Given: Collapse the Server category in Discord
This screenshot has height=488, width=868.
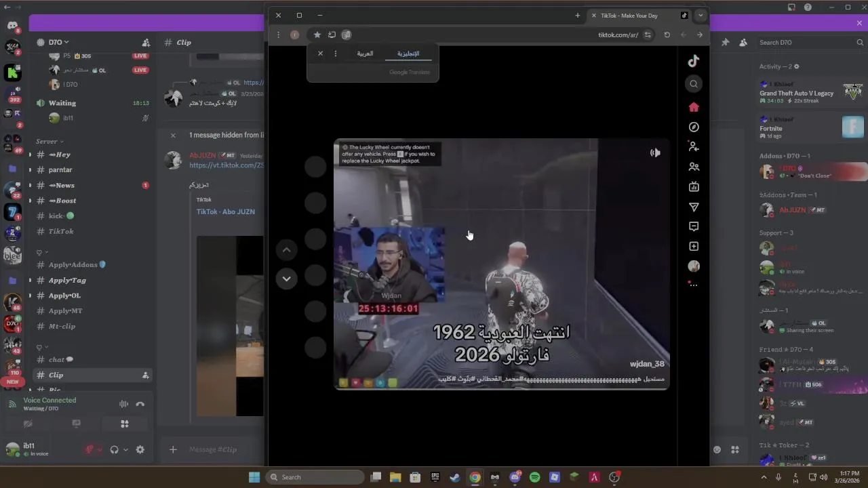Looking at the screenshot, I should tap(50, 142).
